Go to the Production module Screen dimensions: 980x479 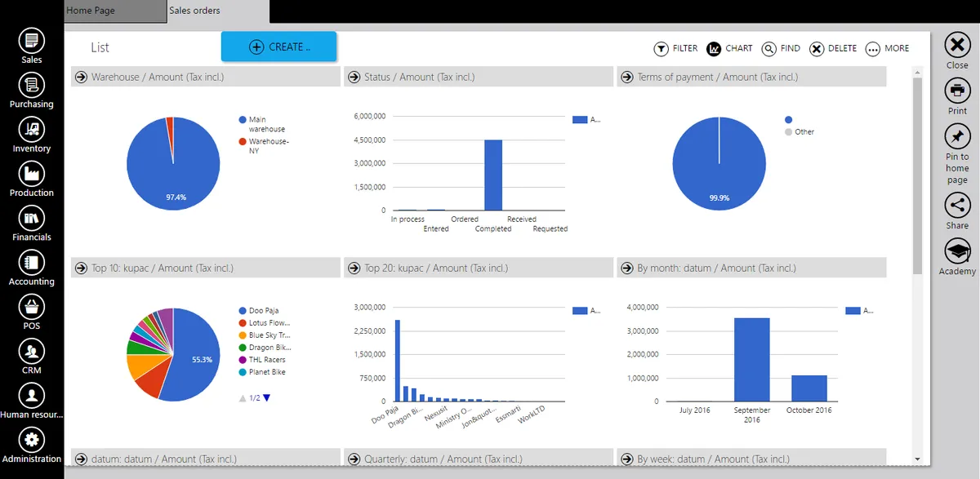(32, 173)
